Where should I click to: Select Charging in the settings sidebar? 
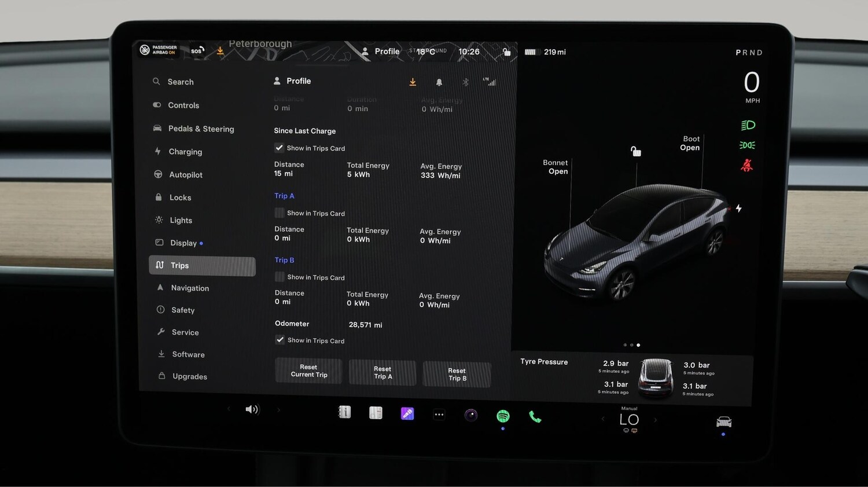pyautogui.click(x=185, y=151)
